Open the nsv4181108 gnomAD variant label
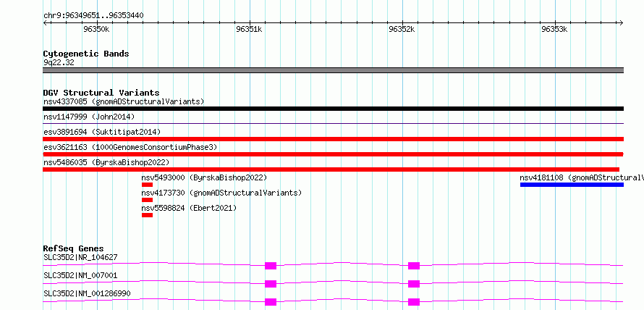 click(582, 177)
